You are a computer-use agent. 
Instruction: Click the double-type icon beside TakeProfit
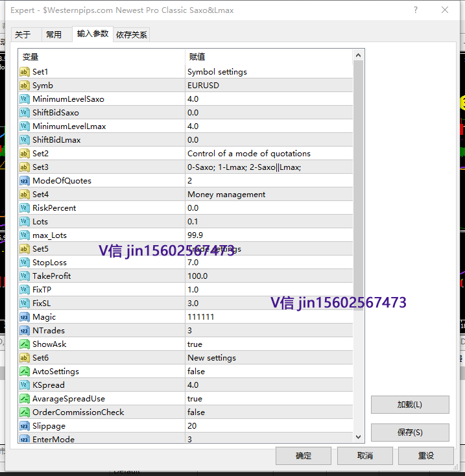click(x=25, y=276)
